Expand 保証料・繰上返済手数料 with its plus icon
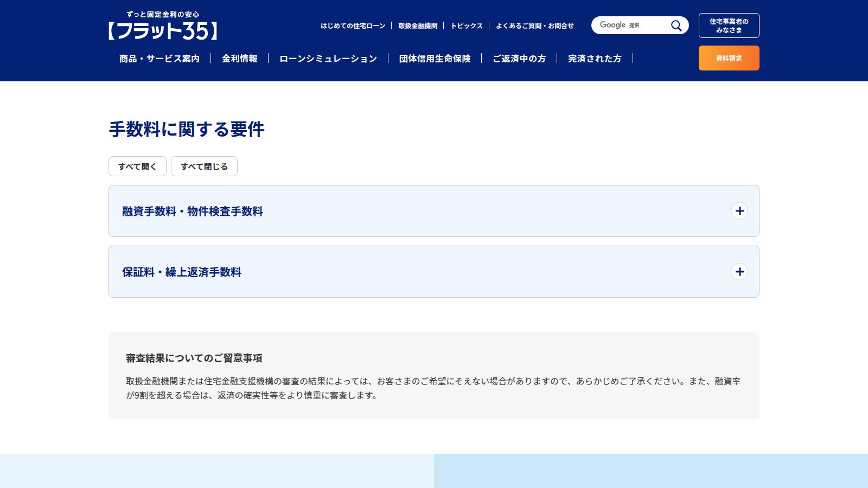This screenshot has width=868, height=488. 739,272
